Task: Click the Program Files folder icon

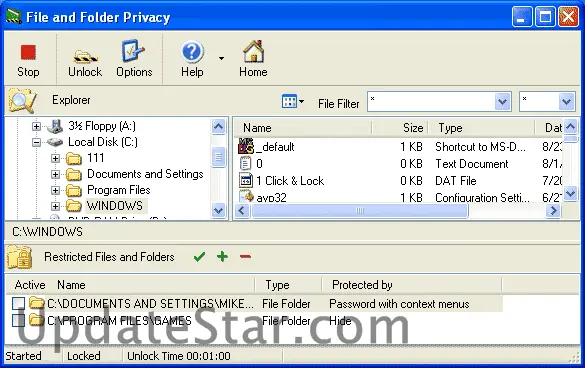Action: tap(74, 191)
